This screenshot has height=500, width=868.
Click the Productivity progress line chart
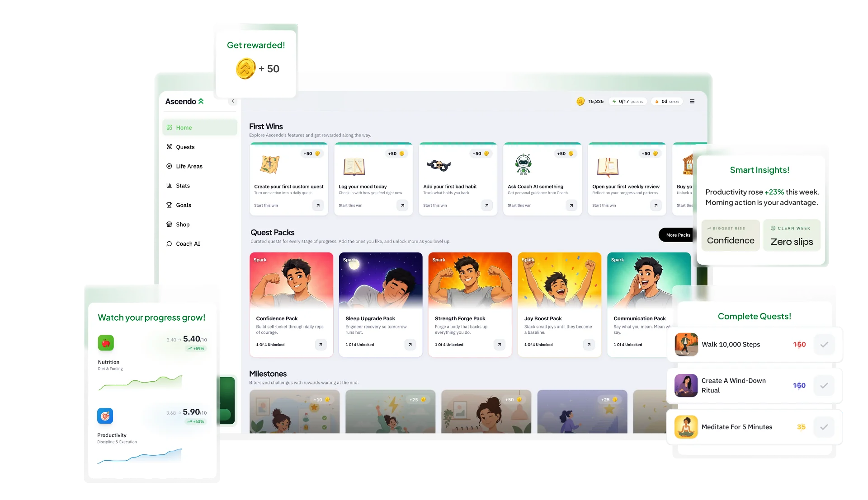point(140,456)
